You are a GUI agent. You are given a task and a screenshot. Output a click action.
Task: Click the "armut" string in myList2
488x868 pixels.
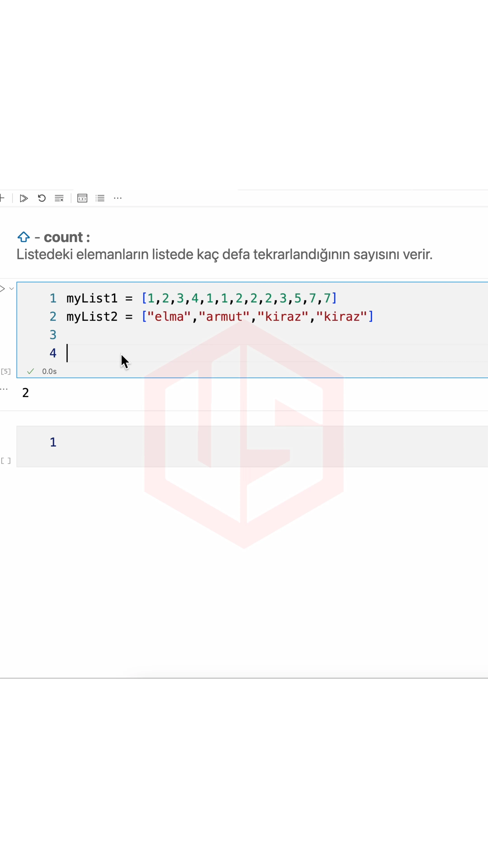click(x=224, y=317)
